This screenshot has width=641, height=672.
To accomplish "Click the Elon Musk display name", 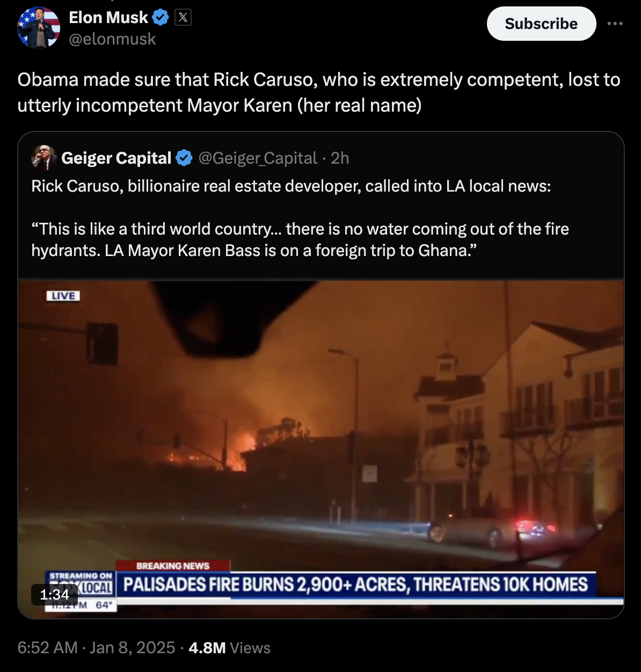I will [x=108, y=18].
